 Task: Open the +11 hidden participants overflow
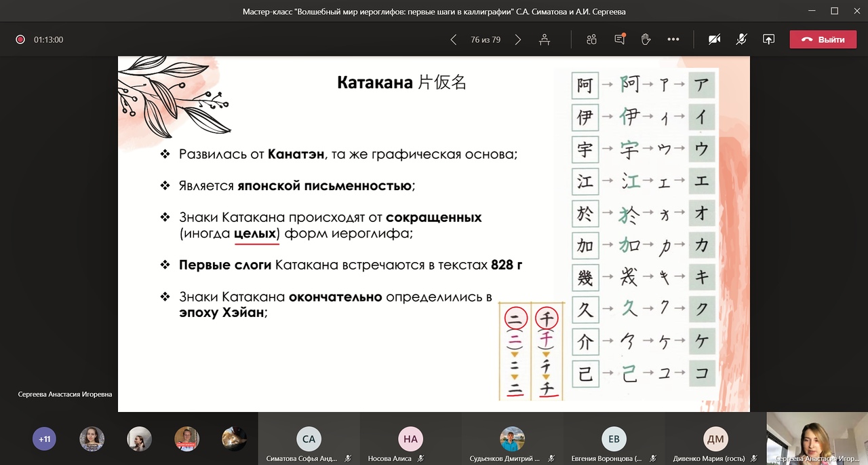[x=44, y=439]
